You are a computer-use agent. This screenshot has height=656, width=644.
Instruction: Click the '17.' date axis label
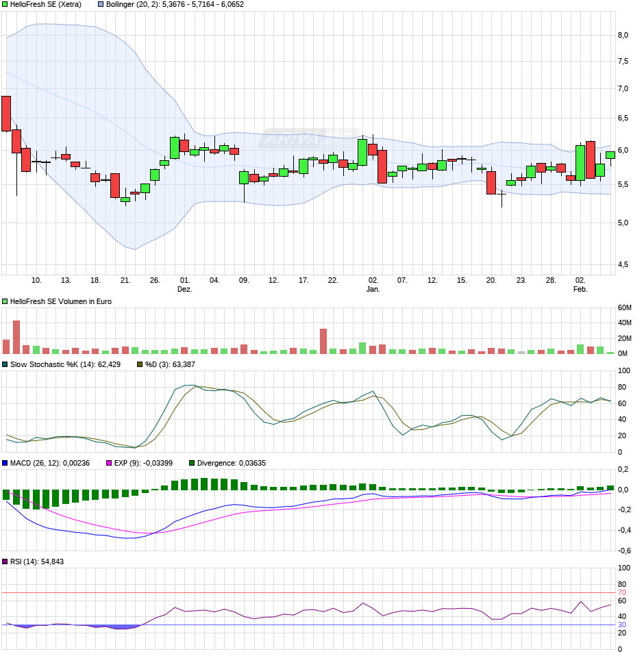click(304, 280)
